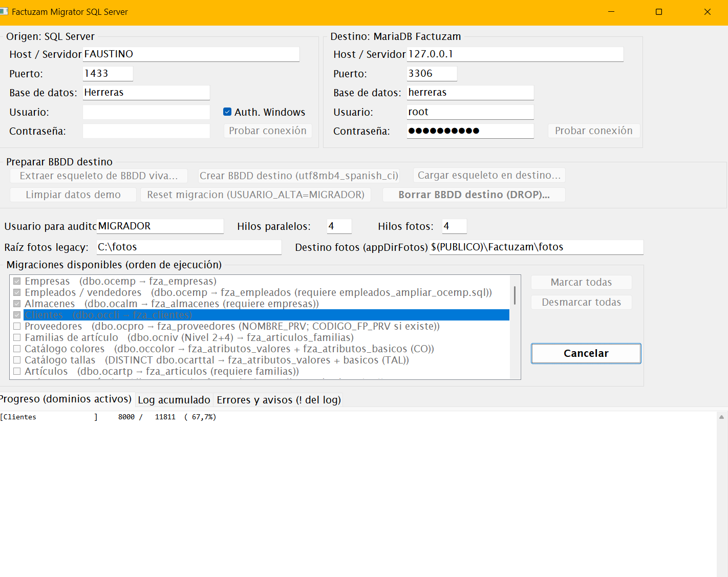This screenshot has width=728, height=577.
Task: Focus the origin port field 1433
Action: click(x=108, y=73)
